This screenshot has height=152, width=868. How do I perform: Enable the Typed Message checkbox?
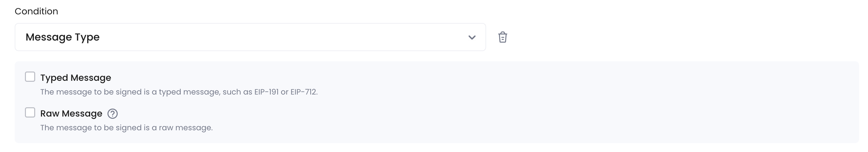30,77
